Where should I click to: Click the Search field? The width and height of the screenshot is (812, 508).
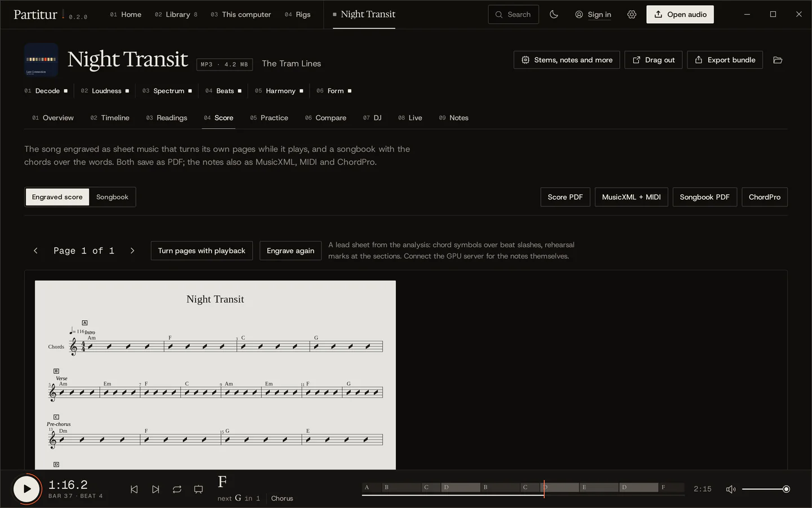point(513,15)
